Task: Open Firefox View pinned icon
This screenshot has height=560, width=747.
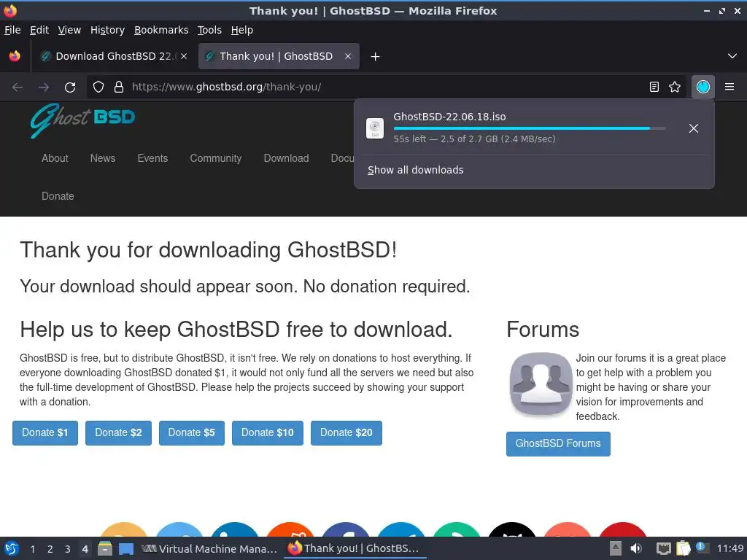Action: tap(15, 56)
